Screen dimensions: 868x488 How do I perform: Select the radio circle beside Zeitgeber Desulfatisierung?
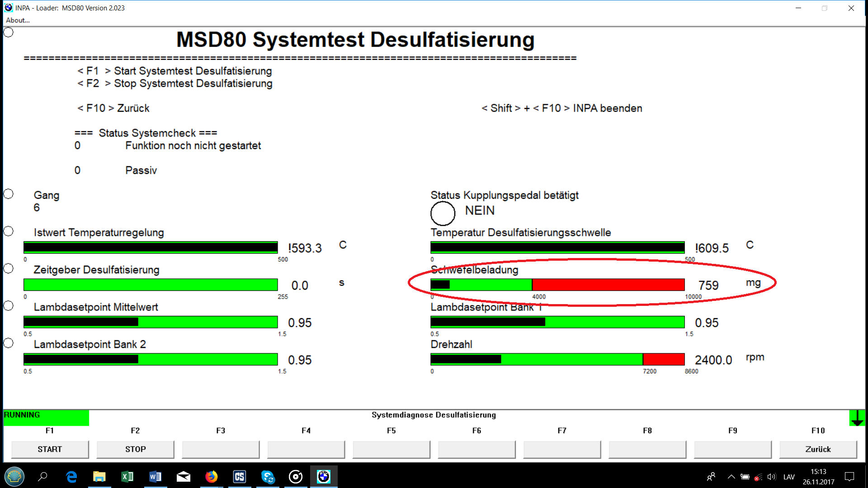click(x=8, y=268)
